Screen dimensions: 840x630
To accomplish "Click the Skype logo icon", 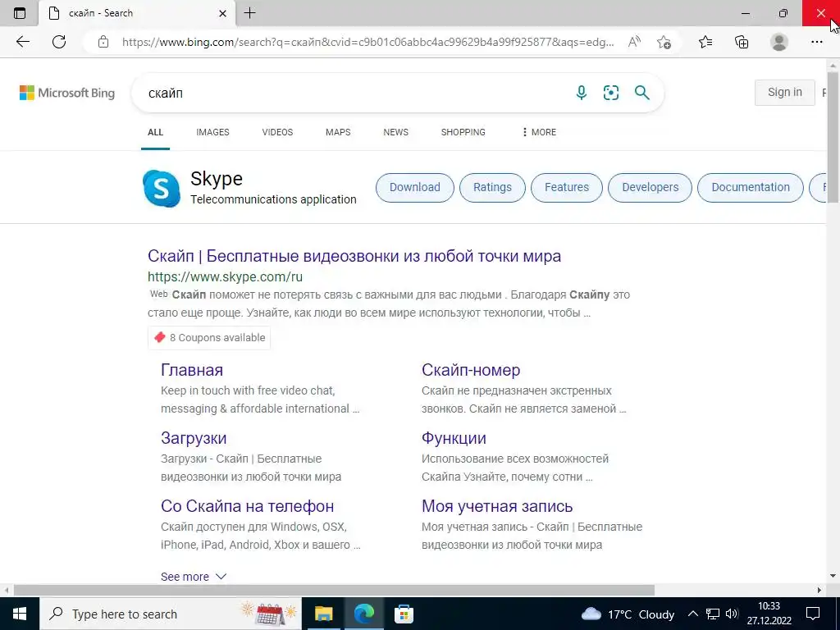I will [162, 188].
